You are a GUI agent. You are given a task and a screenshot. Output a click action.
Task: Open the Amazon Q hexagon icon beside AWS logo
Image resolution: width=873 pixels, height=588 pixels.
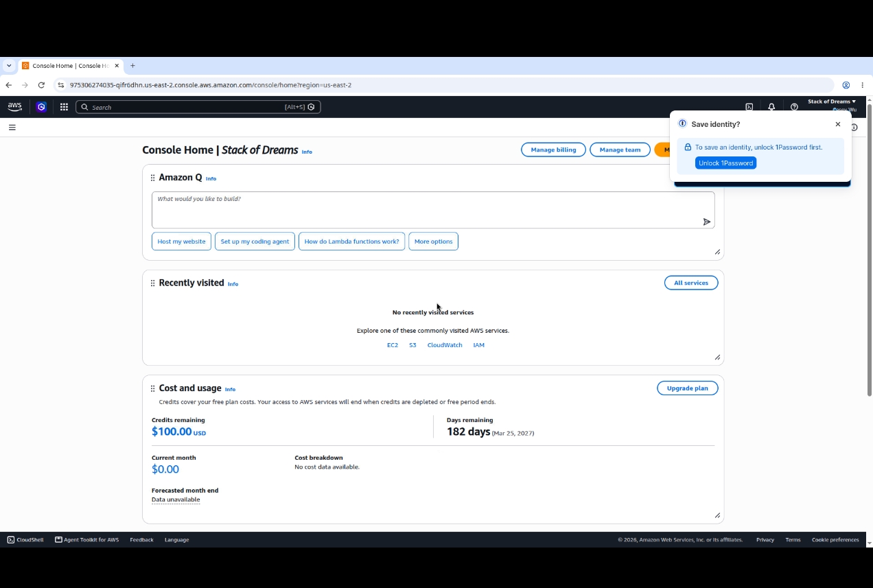tap(41, 107)
